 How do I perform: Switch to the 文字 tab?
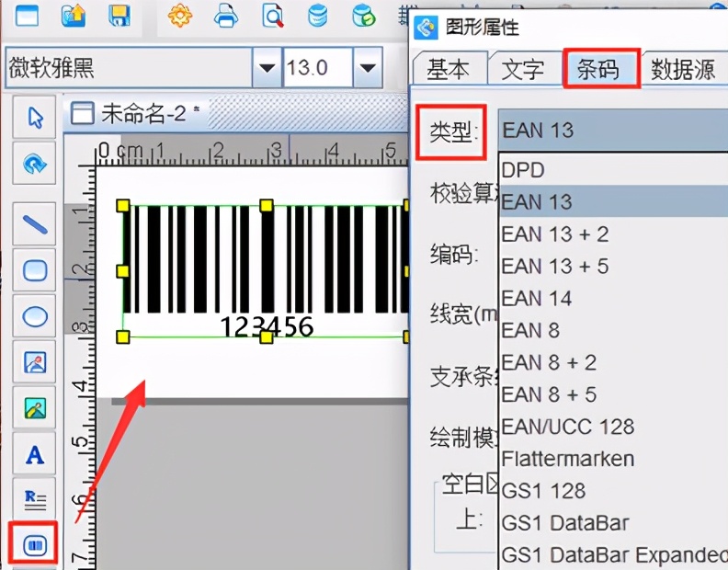[523, 69]
